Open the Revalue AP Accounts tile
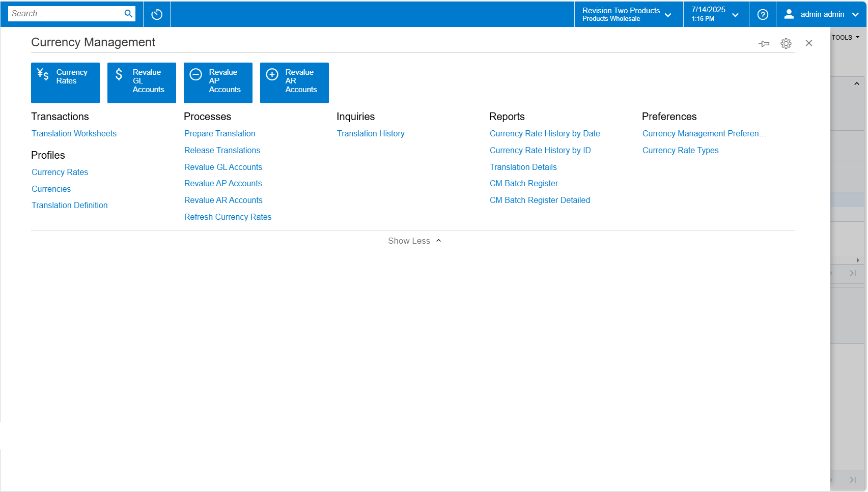The image size is (868, 492). (x=218, y=83)
